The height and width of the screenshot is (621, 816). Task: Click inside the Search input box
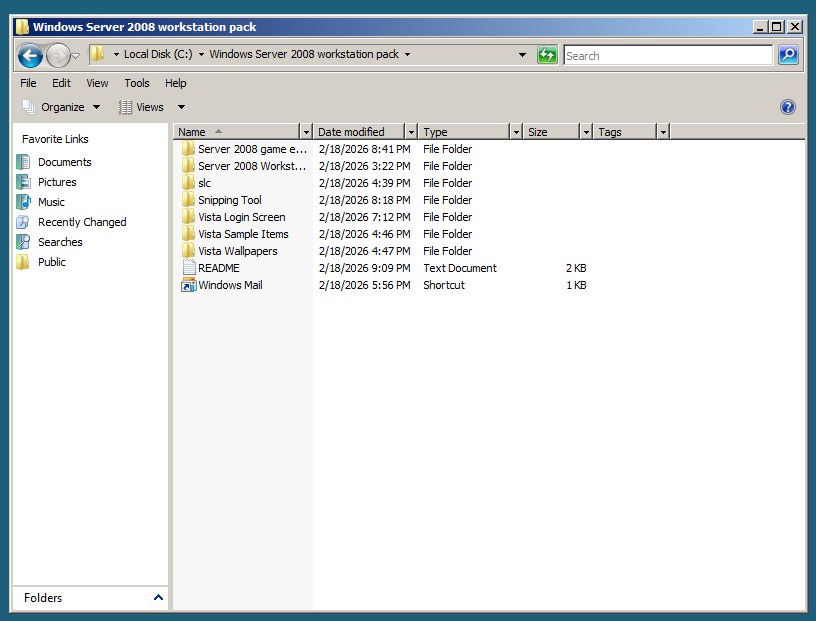[x=667, y=56]
